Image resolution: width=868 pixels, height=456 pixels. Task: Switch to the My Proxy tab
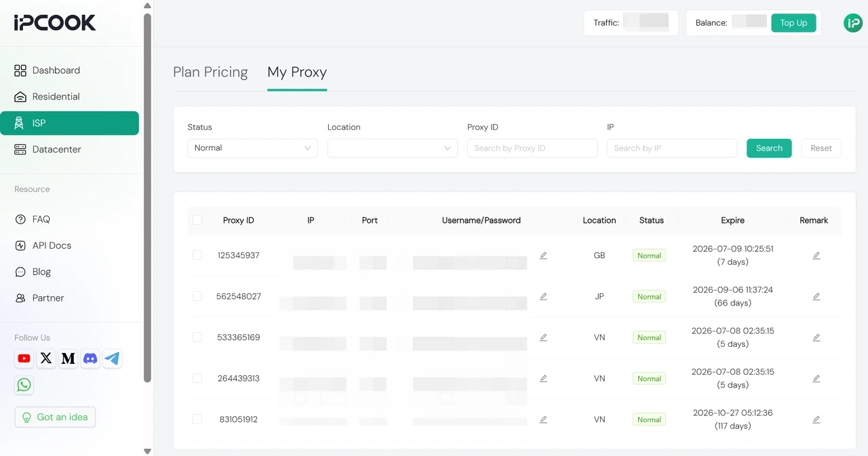pyautogui.click(x=297, y=72)
